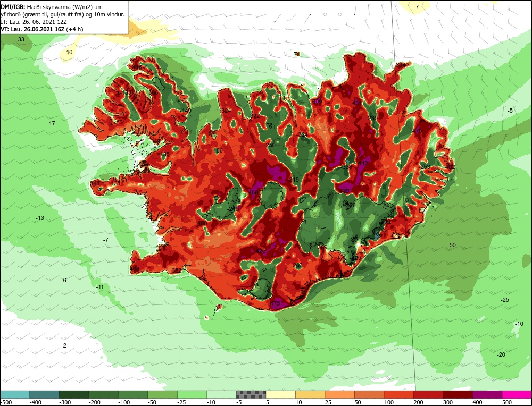
Task: Click the medium green -100 to -50 swatch
Action: tap(133, 394)
